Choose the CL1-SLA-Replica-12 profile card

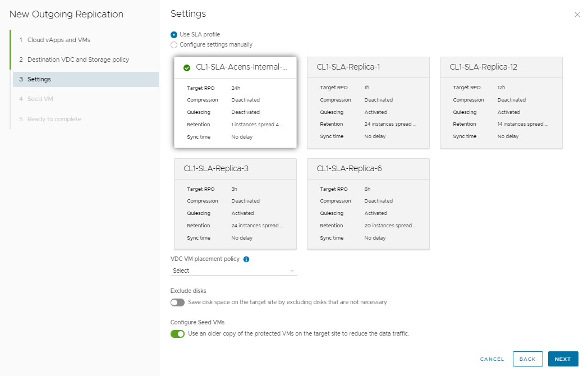[501, 103]
